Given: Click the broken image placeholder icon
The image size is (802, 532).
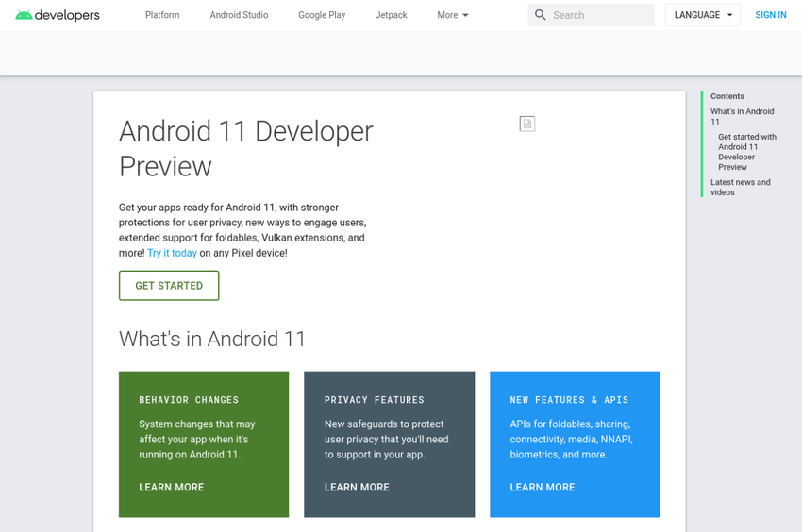Looking at the screenshot, I should [x=527, y=124].
